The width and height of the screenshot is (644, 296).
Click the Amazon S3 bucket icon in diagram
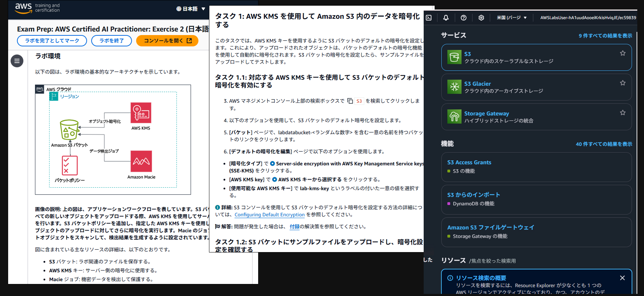coord(69,130)
